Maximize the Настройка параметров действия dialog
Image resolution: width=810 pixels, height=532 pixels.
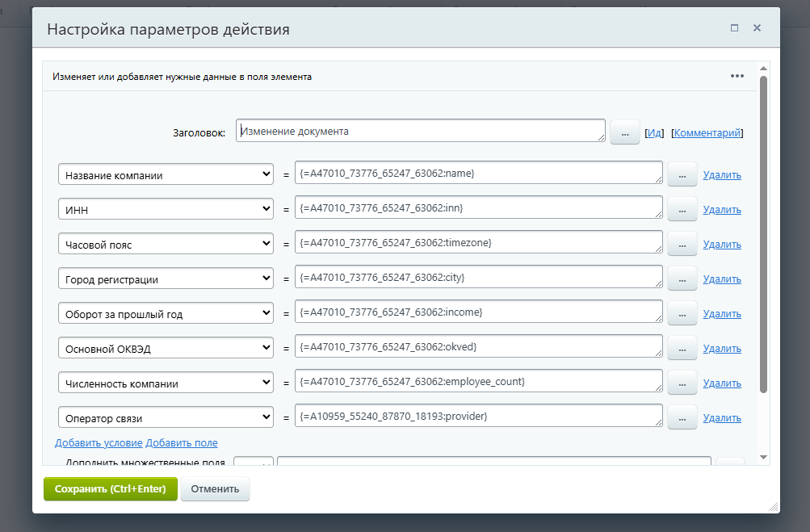[734, 27]
